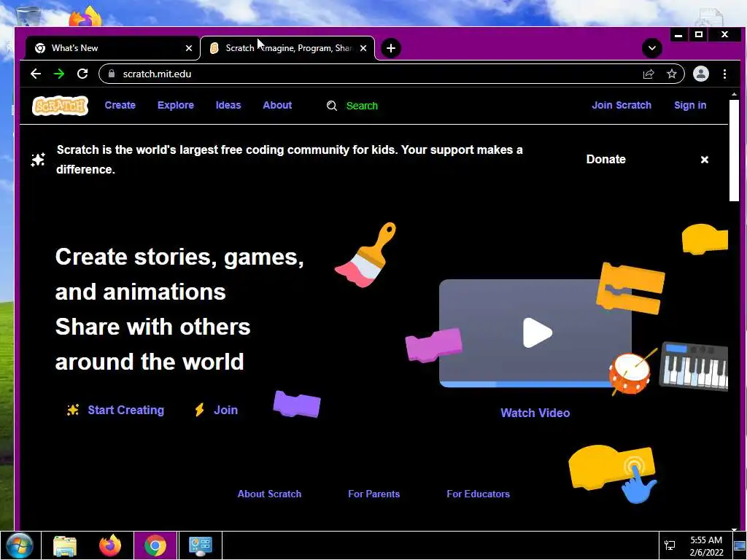This screenshot has height=560, width=747.
Task: Click the Recycle Bin desktop icon
Action: pyautogui.click(x=28, y=17)
